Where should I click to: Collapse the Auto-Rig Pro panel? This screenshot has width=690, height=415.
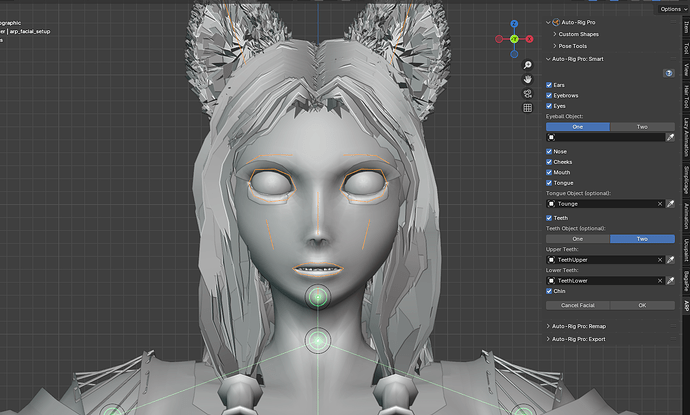548,22
